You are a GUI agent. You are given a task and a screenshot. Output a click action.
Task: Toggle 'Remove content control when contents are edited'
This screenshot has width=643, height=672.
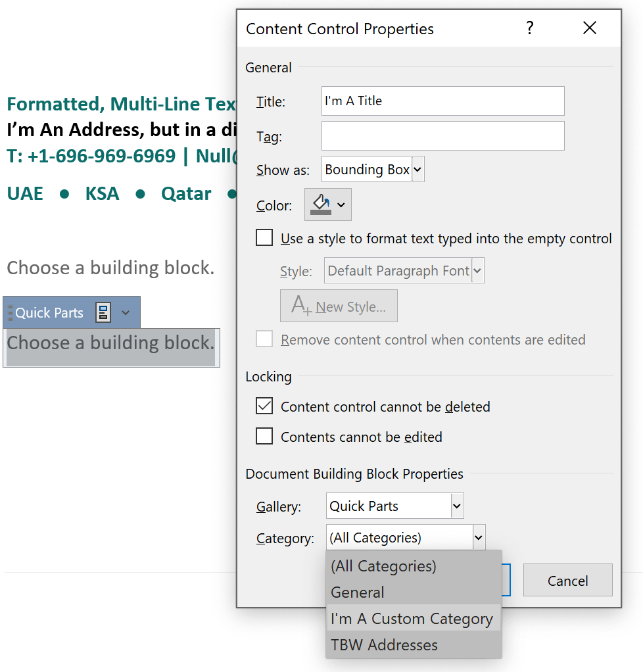click(x=264, y=339)
